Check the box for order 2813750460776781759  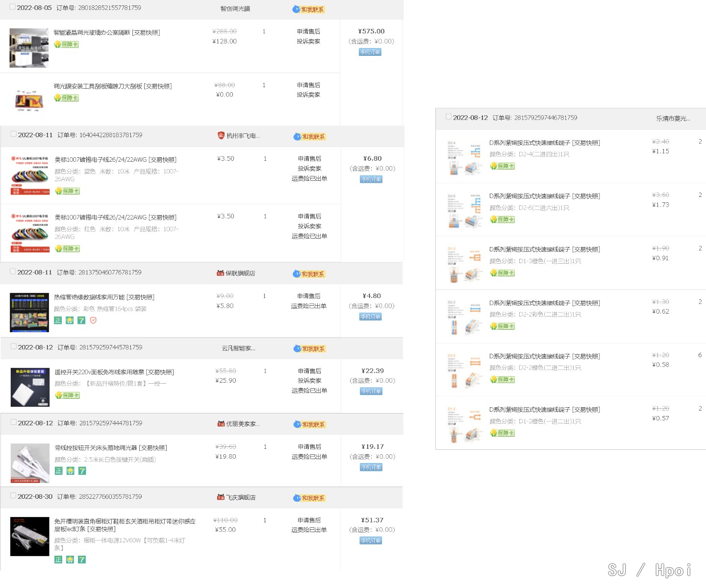tap(13, 271)
